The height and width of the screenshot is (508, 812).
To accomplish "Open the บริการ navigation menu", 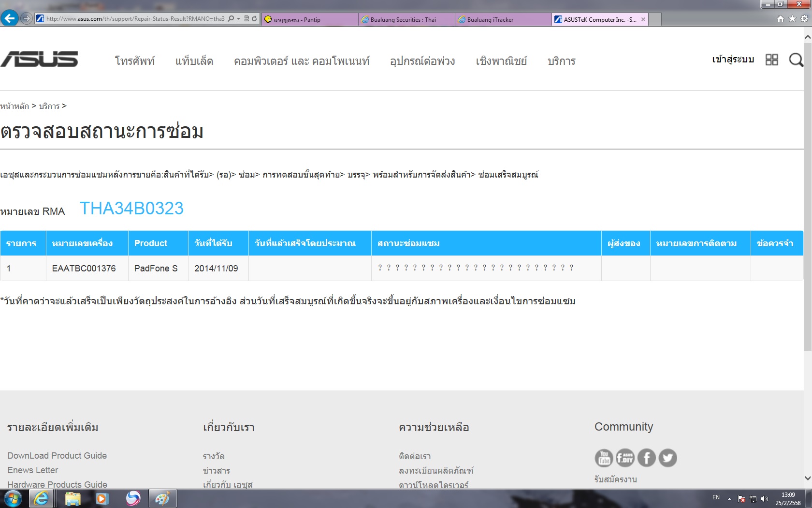I will tap(562, 61).
